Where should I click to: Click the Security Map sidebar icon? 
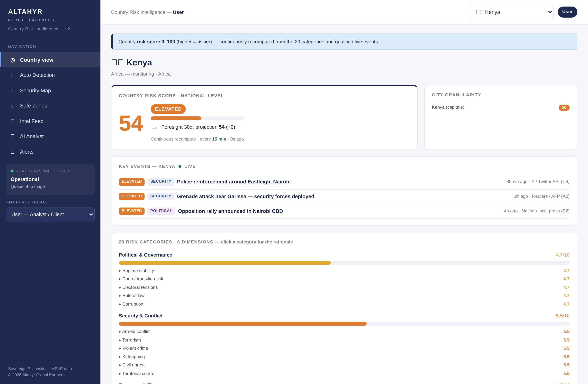click(13, 90)
